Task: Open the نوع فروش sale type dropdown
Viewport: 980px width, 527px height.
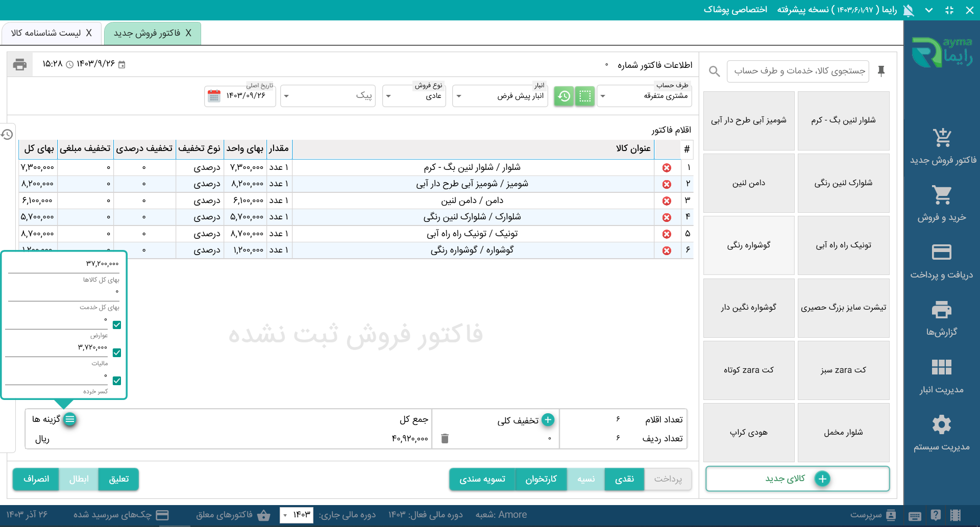Action: click(x=388, y=96)
